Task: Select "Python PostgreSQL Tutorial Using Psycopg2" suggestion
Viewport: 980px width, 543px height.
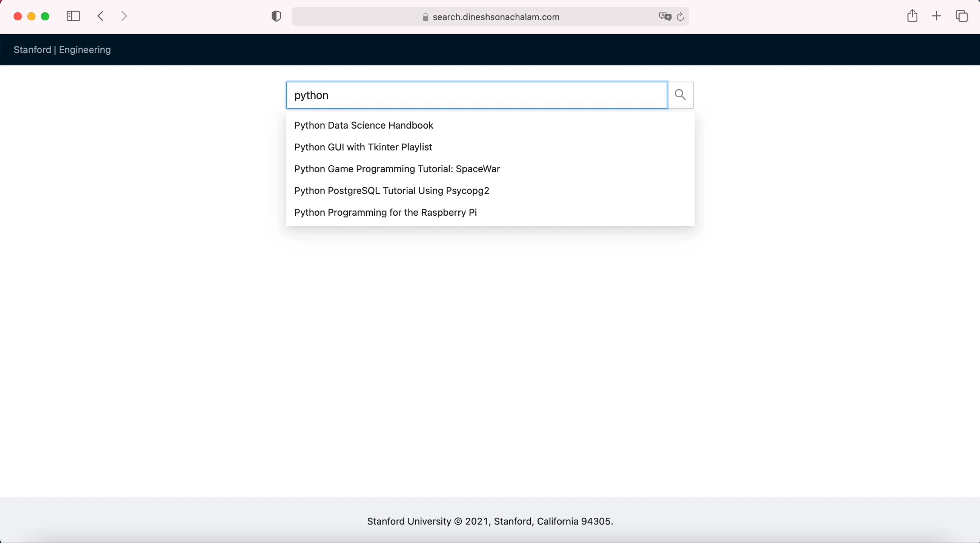Action: 392,190
